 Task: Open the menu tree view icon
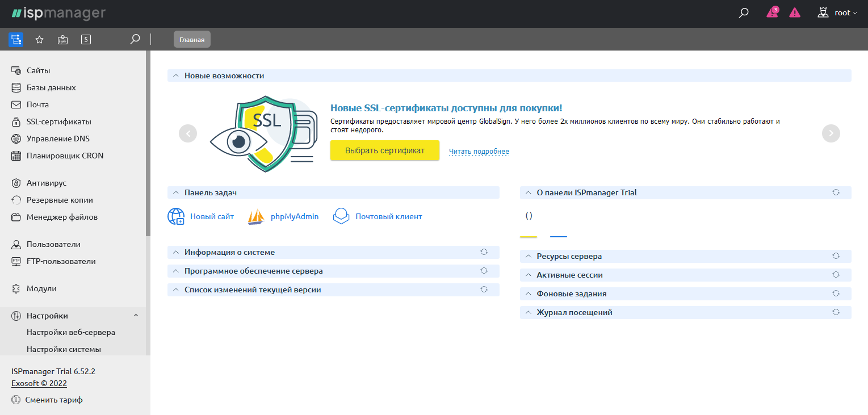(x=16, y=39)
